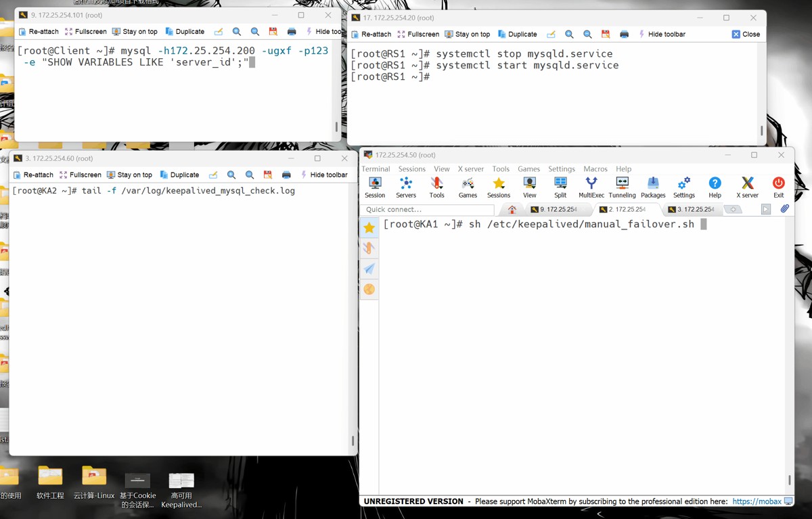Open the home tab icon in the tab bar
The image size is (812, 519).
512,210
